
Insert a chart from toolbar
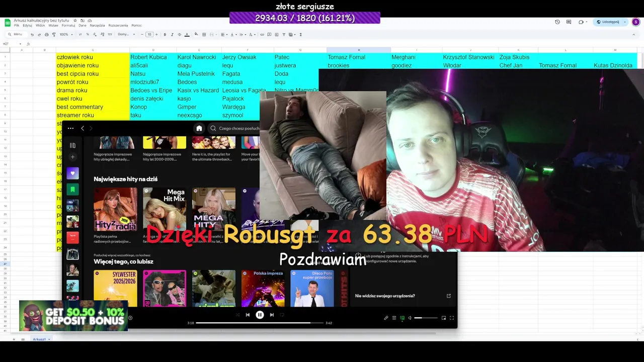[277, 35]
